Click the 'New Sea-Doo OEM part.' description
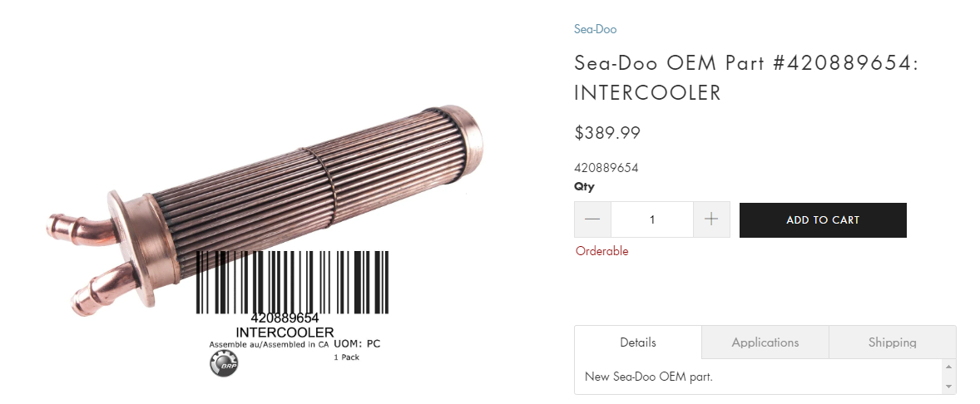The width and height of the screenshot is (980, 404). coord(649,377)
